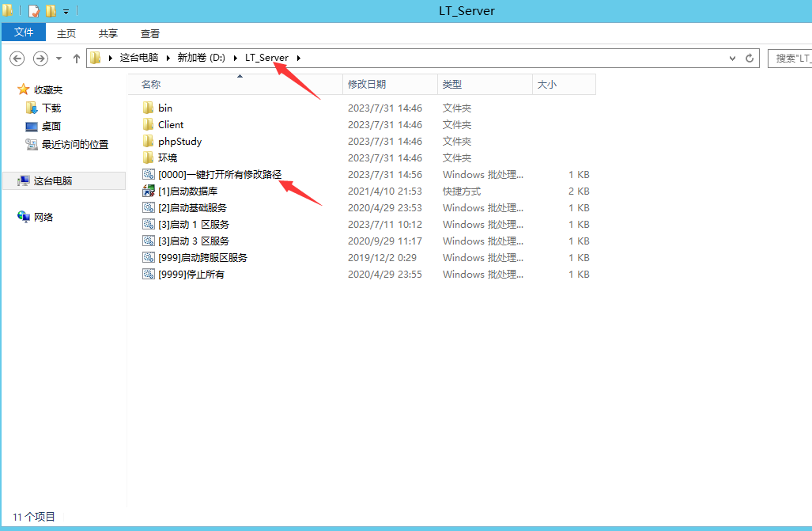Select the phpStudy folder icon
812x531 pixels.
pos(148,141)
